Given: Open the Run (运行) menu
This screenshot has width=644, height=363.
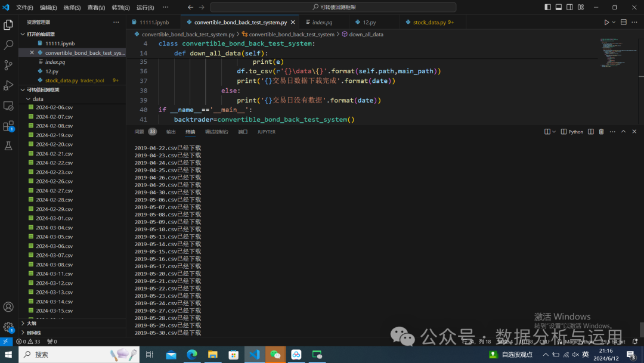Looking at the screenshot, I should (145, 7).
